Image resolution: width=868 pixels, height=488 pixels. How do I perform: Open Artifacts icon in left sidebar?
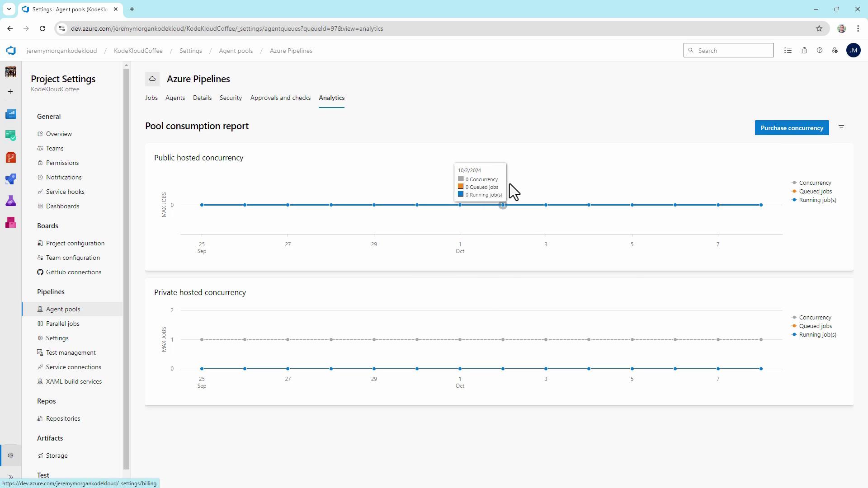click(11, 223)
